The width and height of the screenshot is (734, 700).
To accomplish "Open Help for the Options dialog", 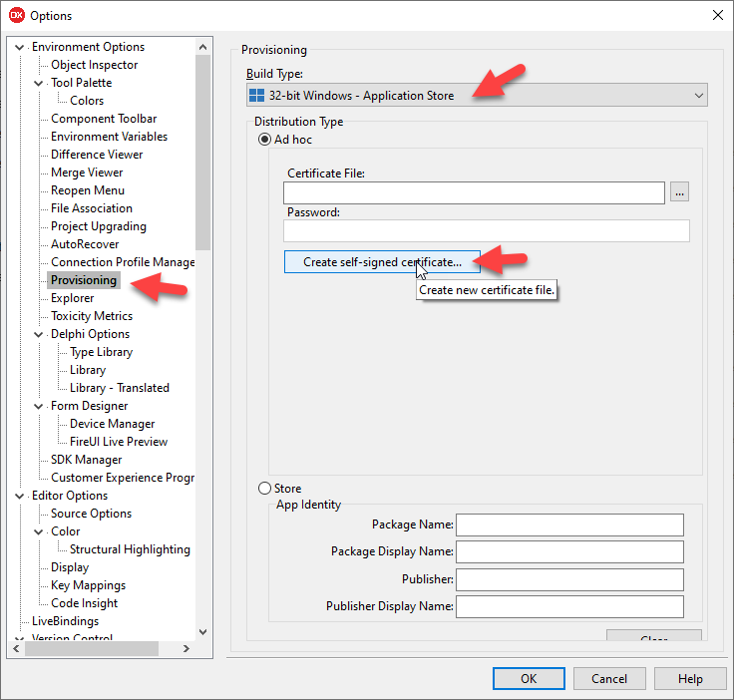I will pyautogui.click(x=690, y=679).
